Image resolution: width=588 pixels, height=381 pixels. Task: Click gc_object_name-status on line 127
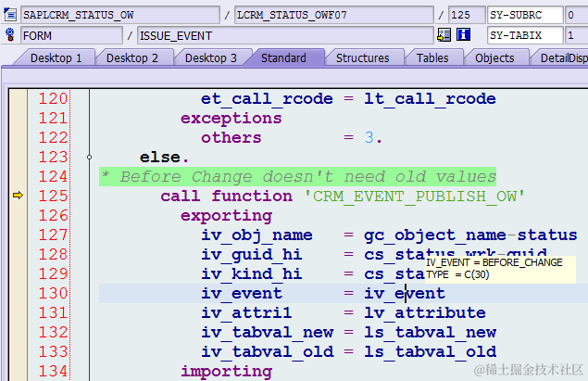[x=470, y=235]
